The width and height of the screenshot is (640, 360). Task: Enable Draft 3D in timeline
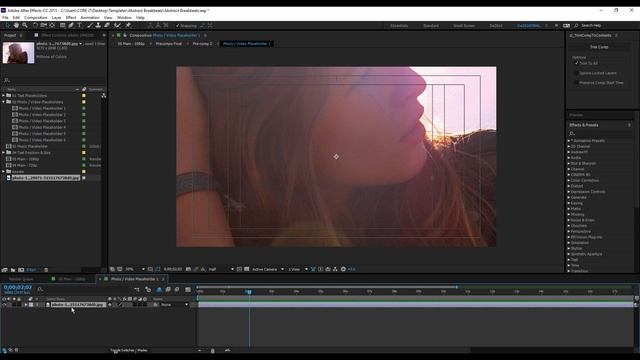pos(148,289)
